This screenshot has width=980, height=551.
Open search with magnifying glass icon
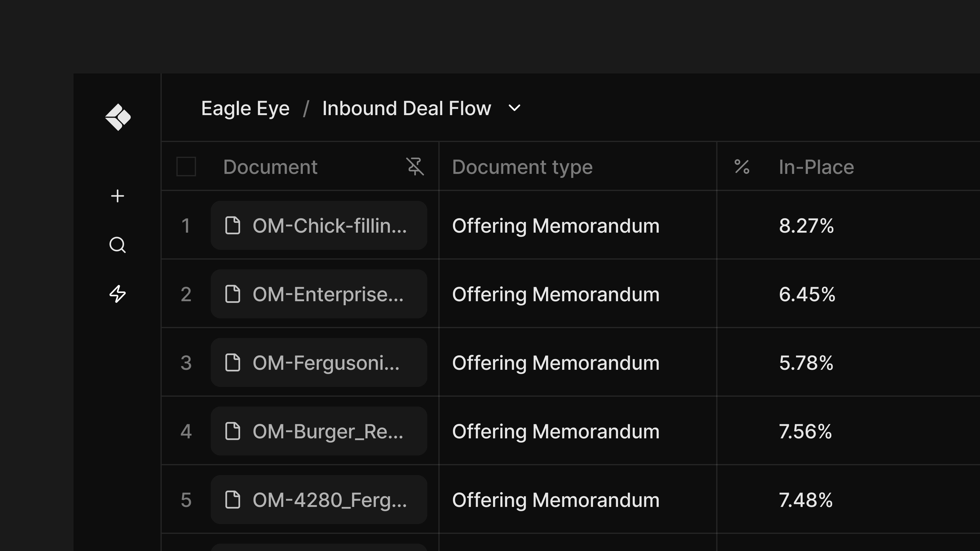(x=118, y=245)
